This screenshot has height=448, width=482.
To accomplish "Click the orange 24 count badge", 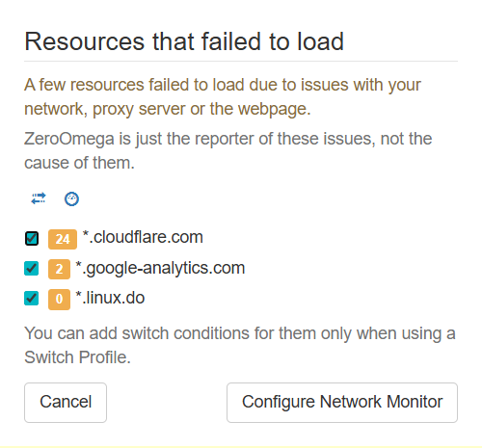I will (x=63, y=239).
